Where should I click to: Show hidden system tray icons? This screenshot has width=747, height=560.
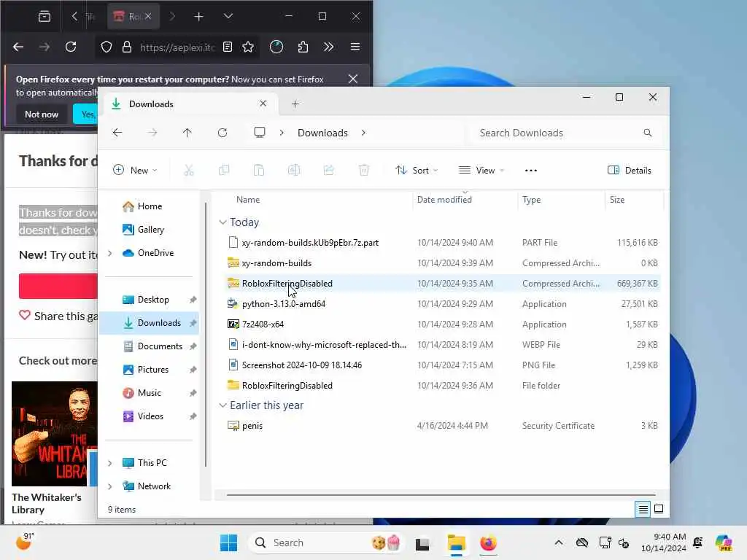pos(559,542)
